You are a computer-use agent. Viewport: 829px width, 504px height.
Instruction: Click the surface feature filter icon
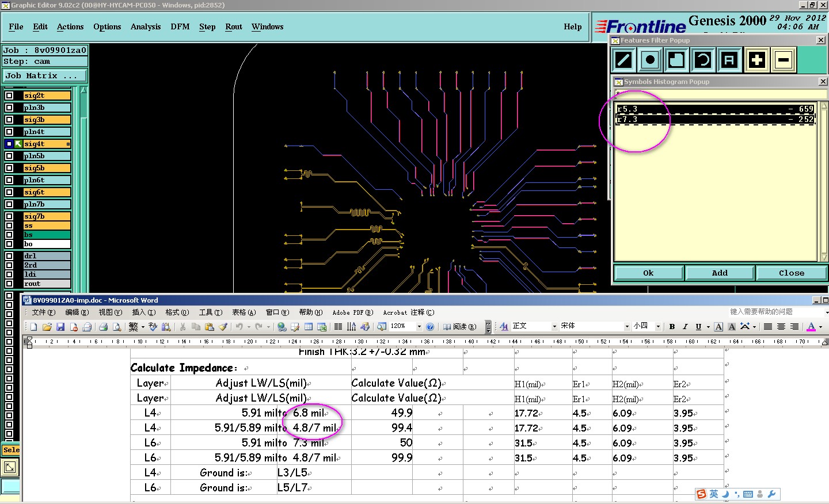click(676, 60)
